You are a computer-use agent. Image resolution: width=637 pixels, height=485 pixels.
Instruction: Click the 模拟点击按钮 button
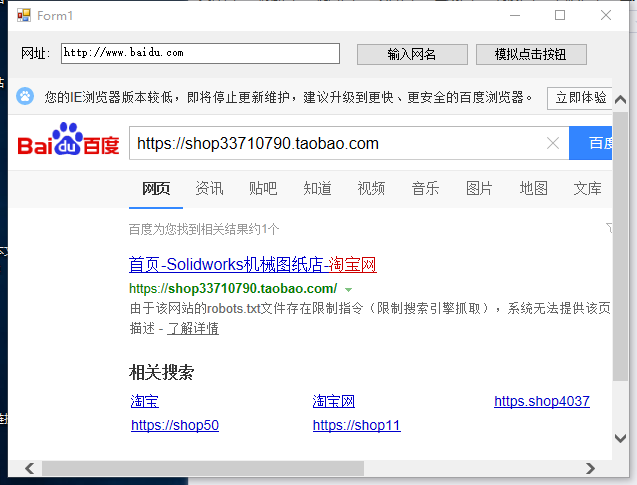pos(531,54)
